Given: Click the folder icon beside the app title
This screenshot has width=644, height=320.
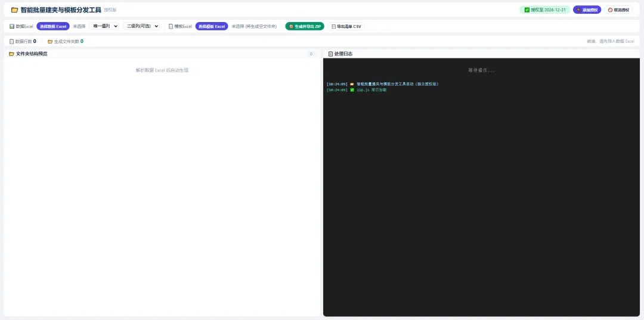Looking at the screenshot, I should (x=14, y=10).
